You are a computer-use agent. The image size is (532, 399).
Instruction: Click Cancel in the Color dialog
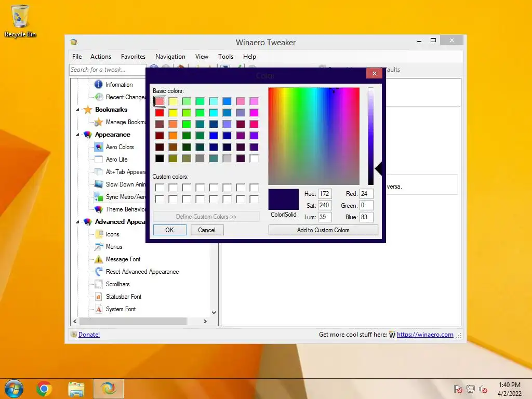(207, 230)
